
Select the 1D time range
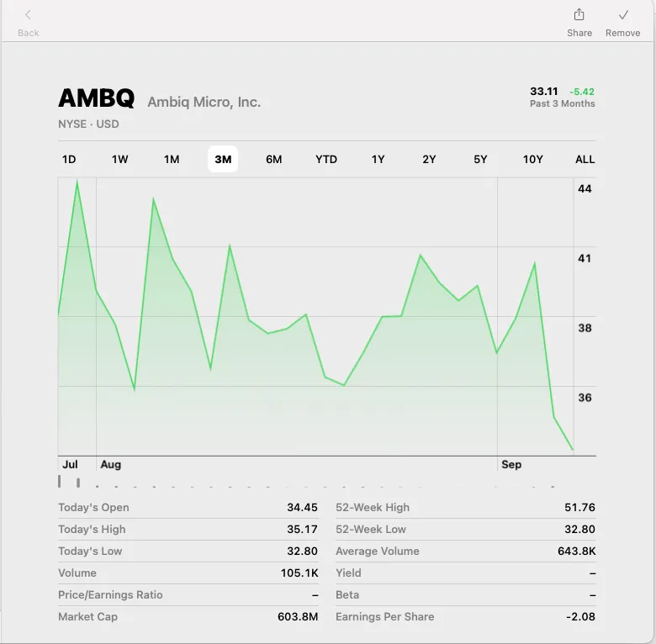(x=69, y=159)
